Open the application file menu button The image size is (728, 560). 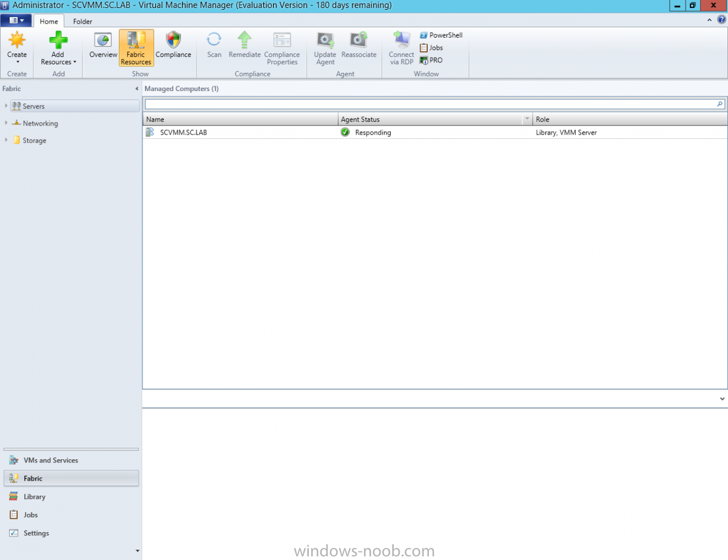click(16, 21)
